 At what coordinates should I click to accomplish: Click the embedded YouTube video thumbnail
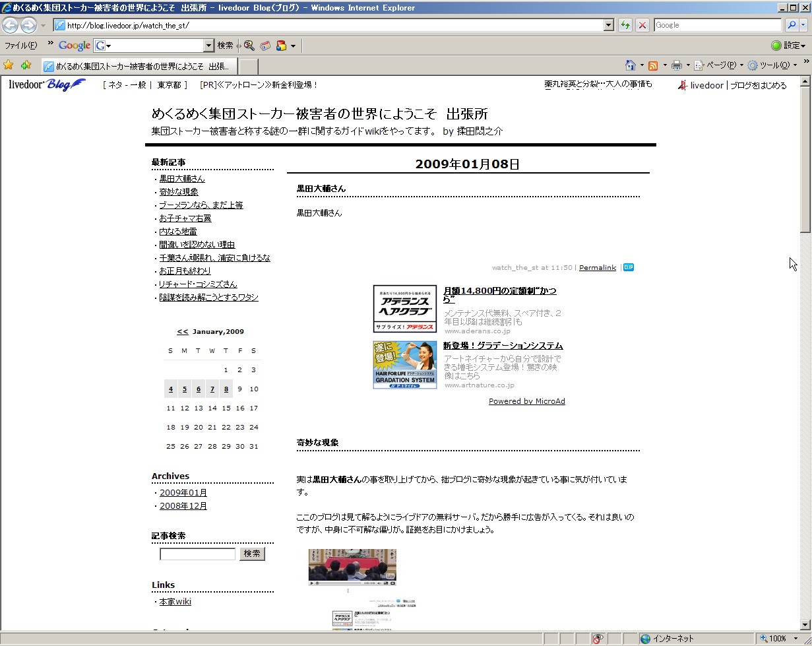tap(352, 567)
